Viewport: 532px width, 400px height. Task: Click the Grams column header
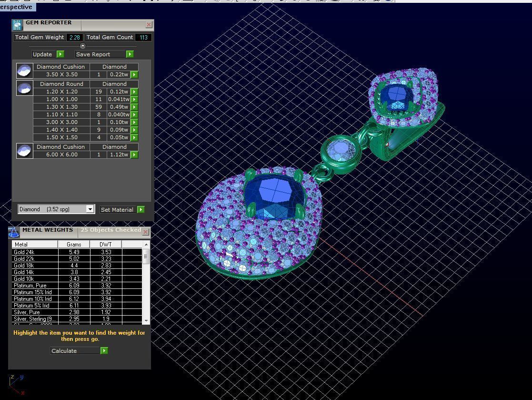tap(74, 245)
